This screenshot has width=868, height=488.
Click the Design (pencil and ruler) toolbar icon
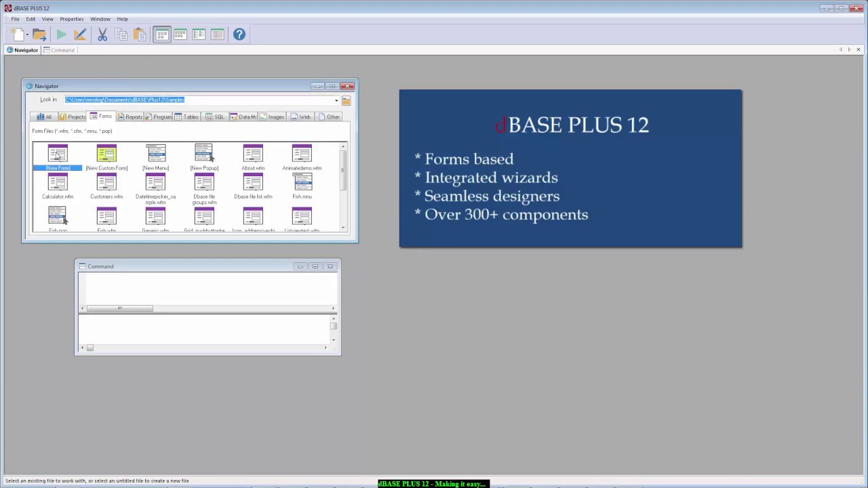(80, 35)
